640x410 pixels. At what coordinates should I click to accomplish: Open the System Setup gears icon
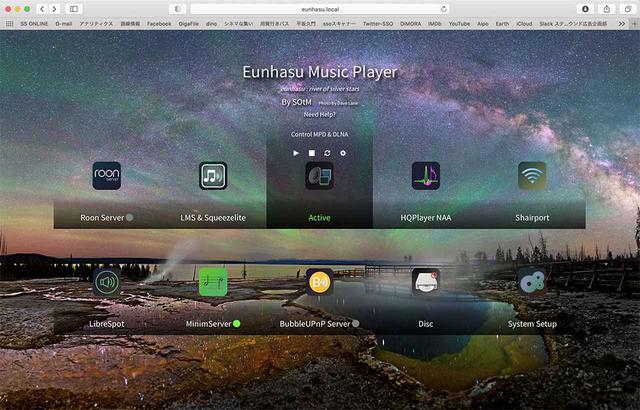(532, 282)
